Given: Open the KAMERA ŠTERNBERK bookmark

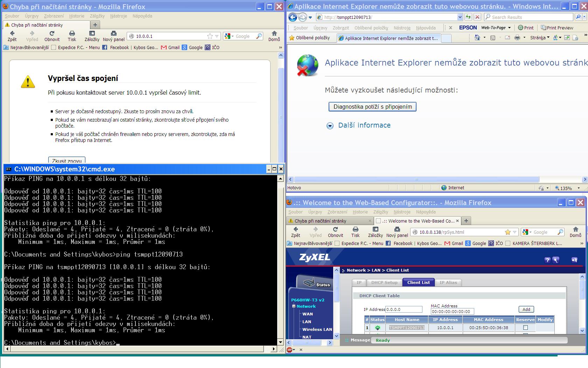Looking at the screenshot, I should pos(534,243).
